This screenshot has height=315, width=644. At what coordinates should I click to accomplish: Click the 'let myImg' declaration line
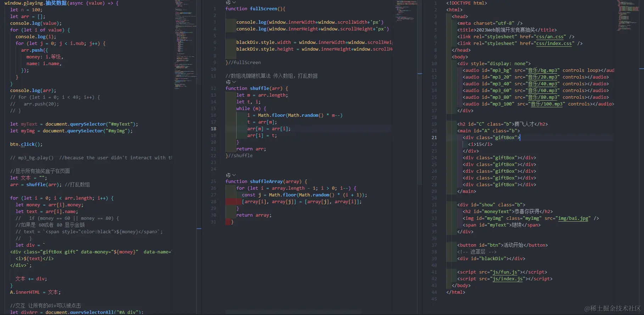tap(71, 131)
